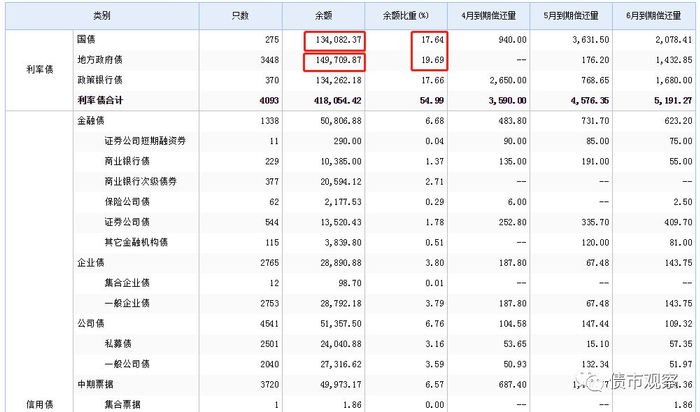Select the 利率债 group label

[40, 69]
